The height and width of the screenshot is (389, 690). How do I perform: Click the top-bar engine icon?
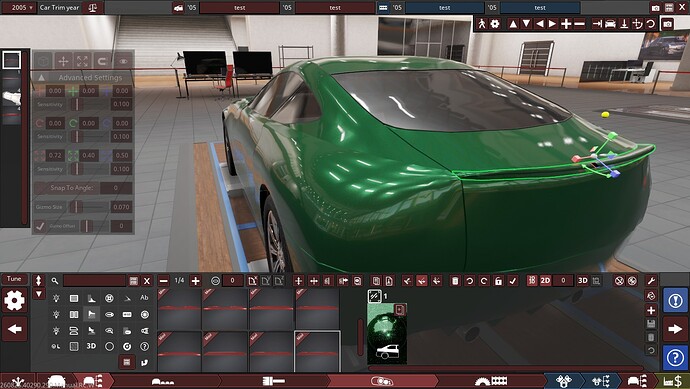tap(383, 7)
